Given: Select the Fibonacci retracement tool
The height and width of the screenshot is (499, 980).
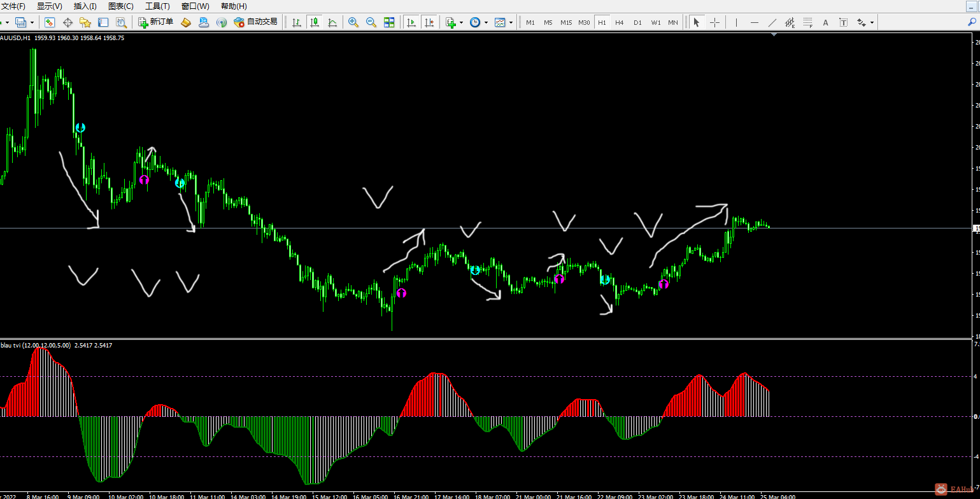Looking at the screenshot, I should (x=807, y=22).
